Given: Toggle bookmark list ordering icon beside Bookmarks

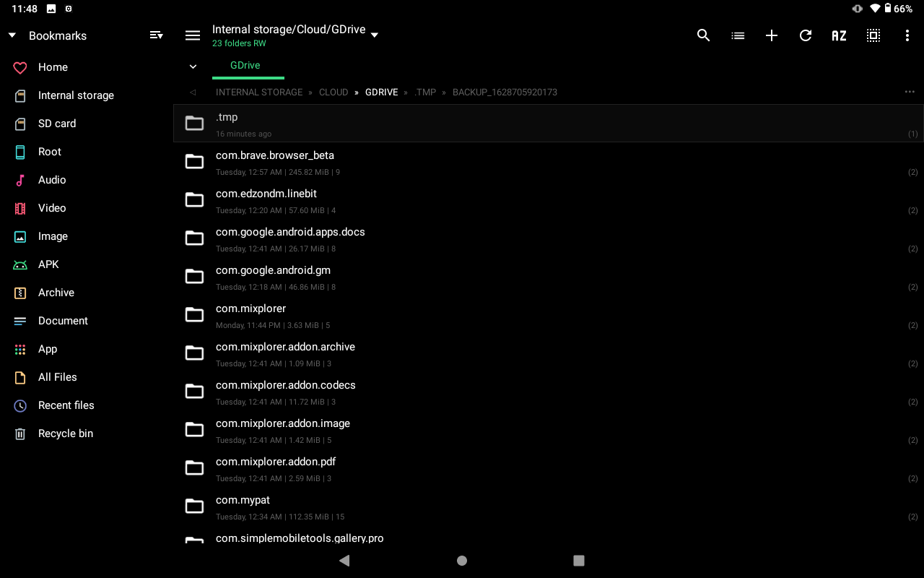Looking at the screenshot, I should point(156,35).
